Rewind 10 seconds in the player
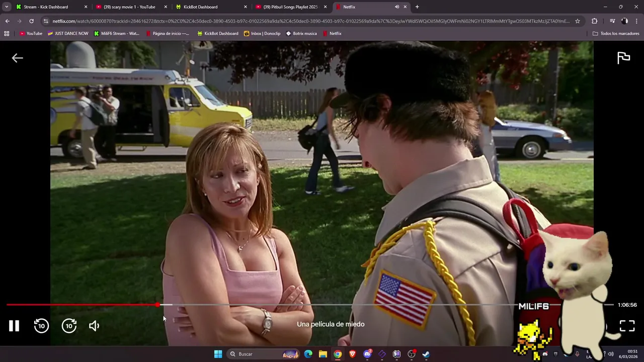Image resolution: width=644 pixels, height=362 pixels. 41,326
